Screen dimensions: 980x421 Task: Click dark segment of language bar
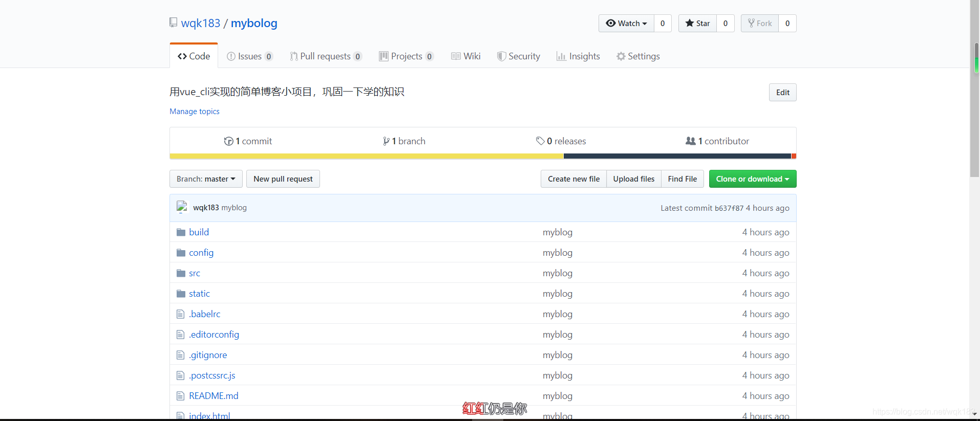tap(677, 156)
